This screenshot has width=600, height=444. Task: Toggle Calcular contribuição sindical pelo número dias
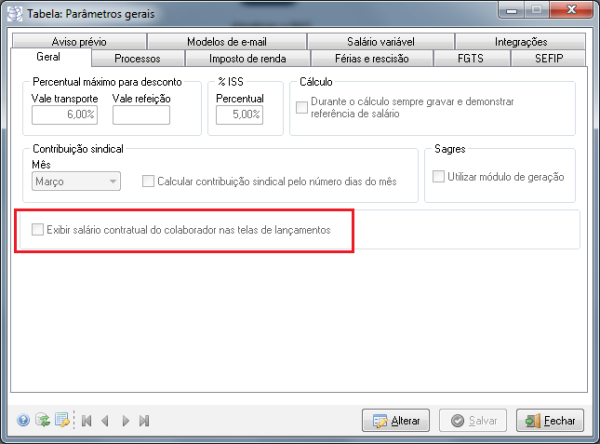pos(148,181)
